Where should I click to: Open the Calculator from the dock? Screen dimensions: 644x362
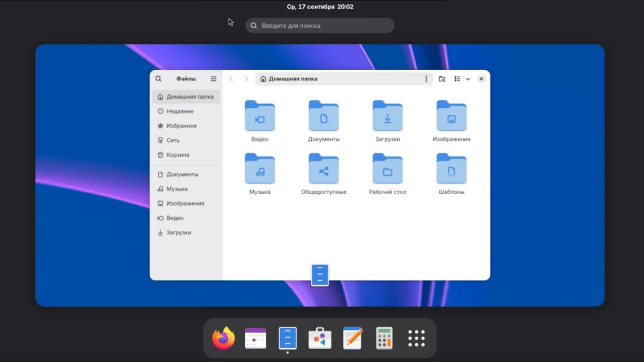tap(384, 338)
